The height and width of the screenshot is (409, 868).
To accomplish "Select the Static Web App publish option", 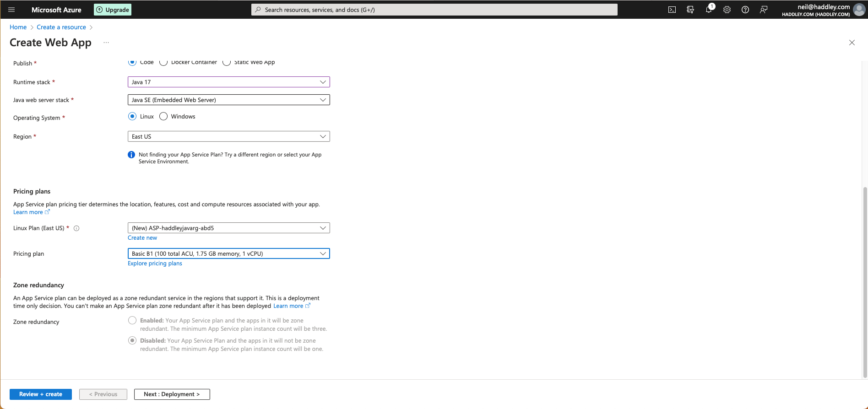I will (x=227, y=62).
